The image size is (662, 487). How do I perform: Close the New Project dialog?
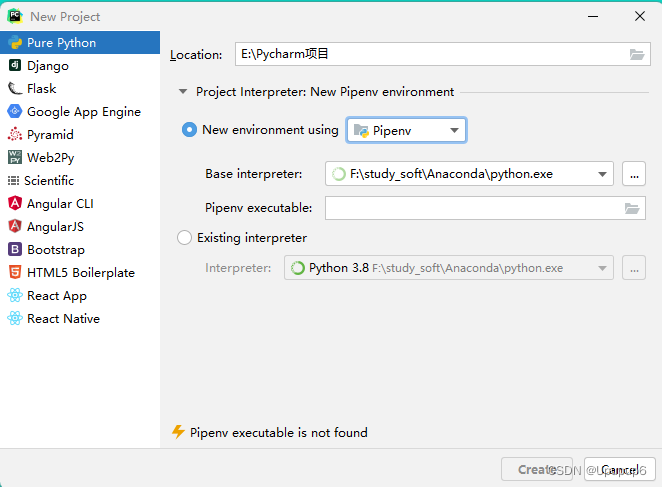(x=640, y=16)
